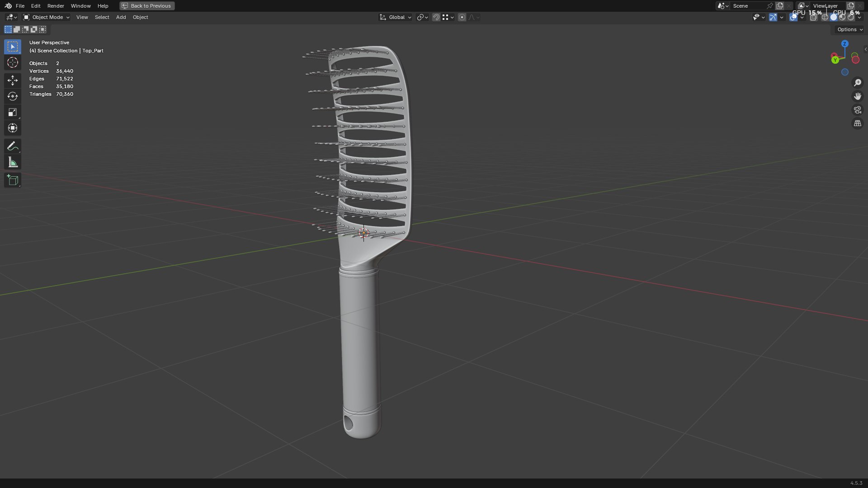
Task: Switch to material preview shading
Action: 842,17
